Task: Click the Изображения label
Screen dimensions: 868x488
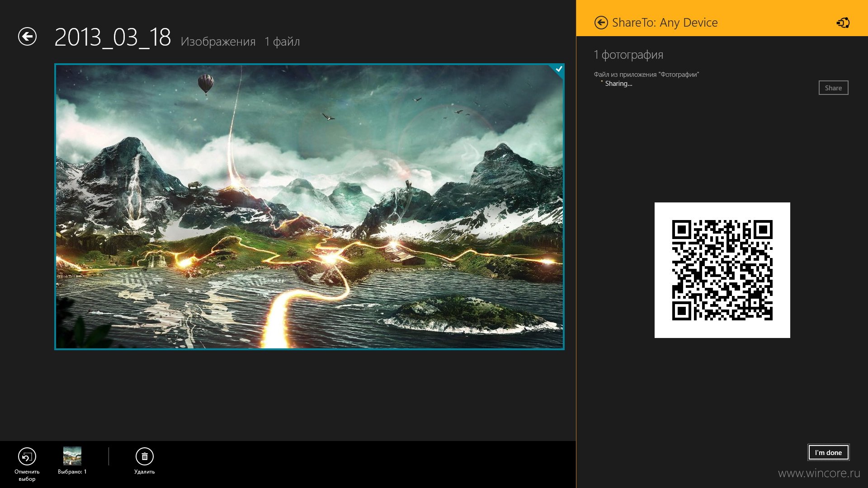Action: coord(218,42)
